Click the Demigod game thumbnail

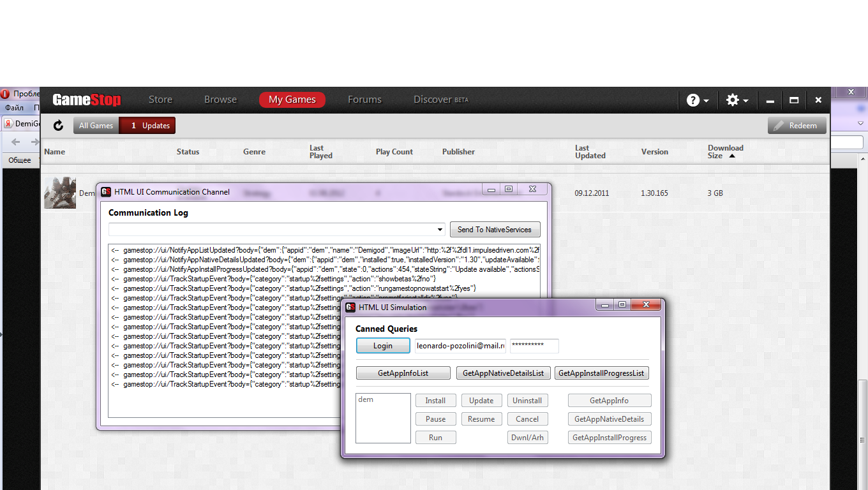[x=60, y=193]
